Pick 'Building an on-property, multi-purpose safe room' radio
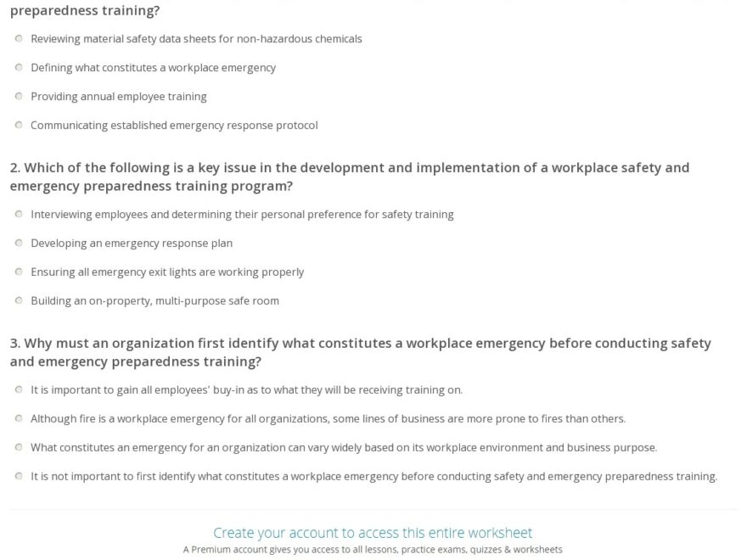747x560 pixels. (x=19, y=301)
